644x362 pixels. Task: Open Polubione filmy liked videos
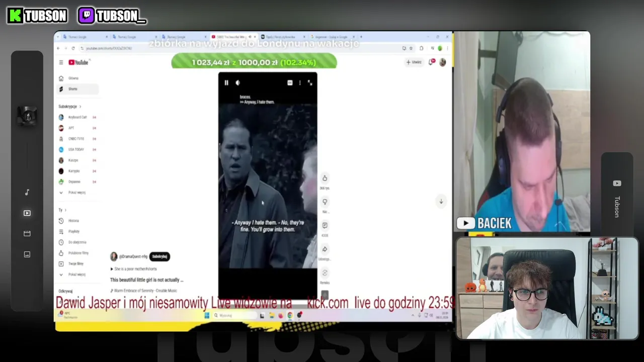coord(78,253)
